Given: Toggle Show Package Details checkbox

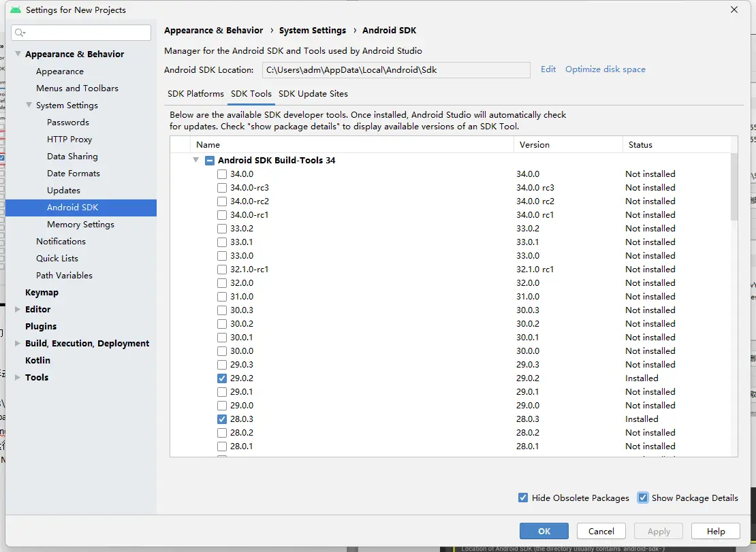Looking at the screenshot, I should coord(643,498).
